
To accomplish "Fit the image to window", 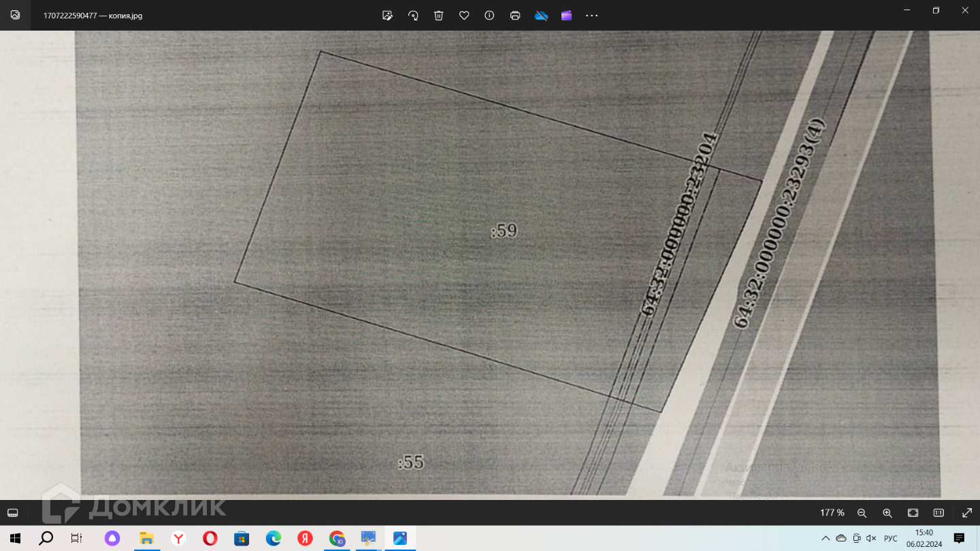I will tap(913, 513).
